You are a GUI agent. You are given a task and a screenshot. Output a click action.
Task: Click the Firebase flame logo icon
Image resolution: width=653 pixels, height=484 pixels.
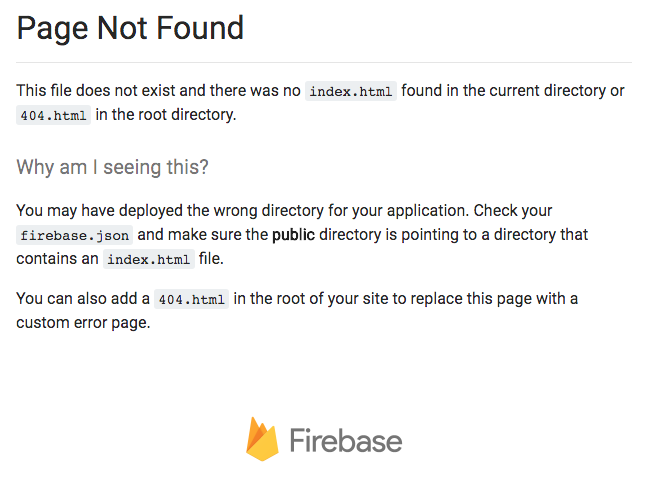click(x=262, y=440)
